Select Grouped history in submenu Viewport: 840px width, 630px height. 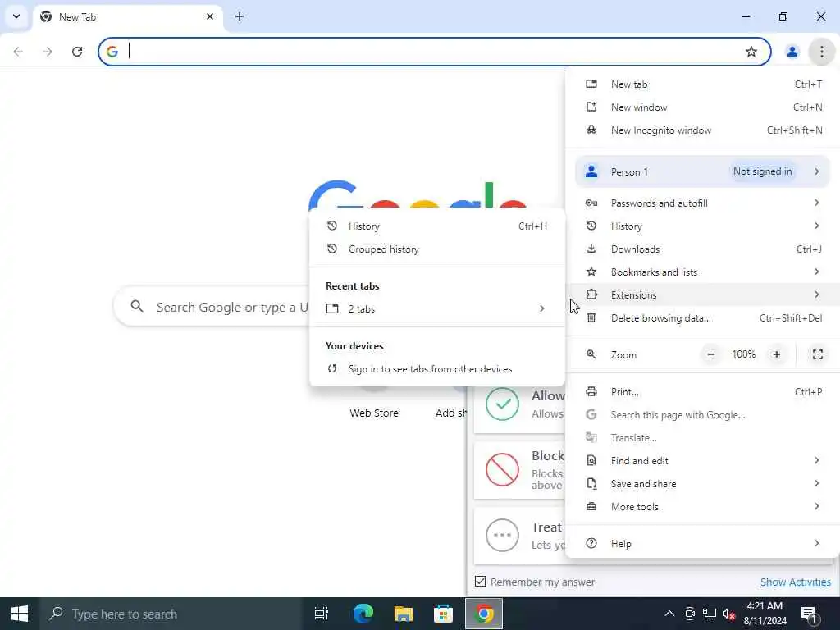coord(437,249)
